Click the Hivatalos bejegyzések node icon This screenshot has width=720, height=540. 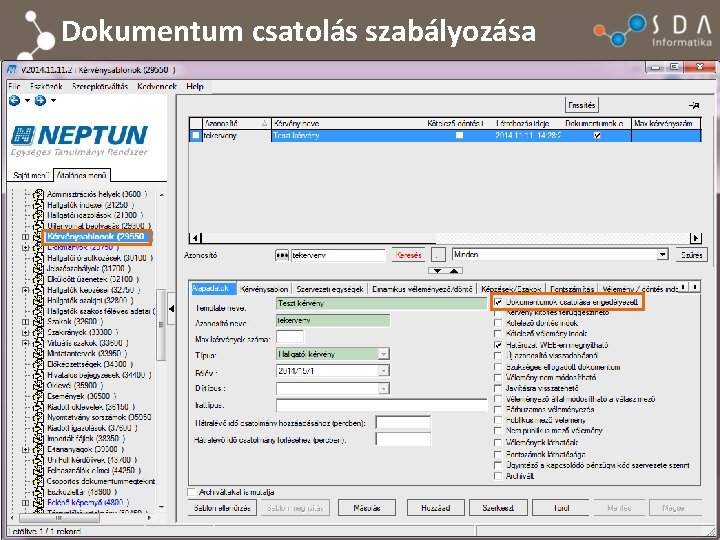39,375
